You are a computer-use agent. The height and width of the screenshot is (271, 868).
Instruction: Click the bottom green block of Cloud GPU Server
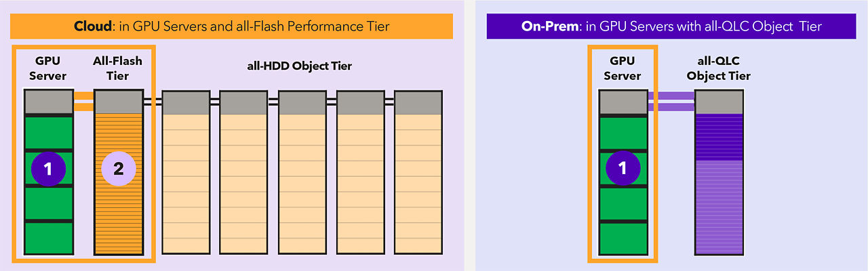48,239
